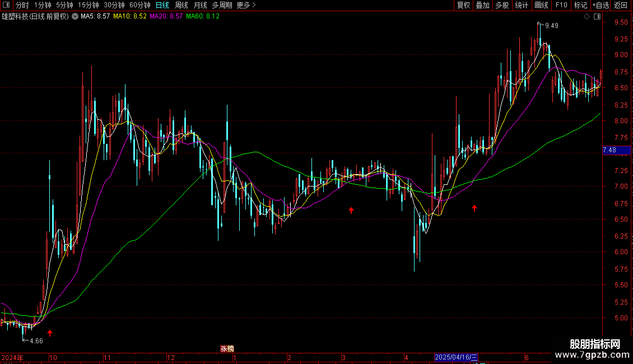Toggle the right side panel icon

(x=598, y=17)
